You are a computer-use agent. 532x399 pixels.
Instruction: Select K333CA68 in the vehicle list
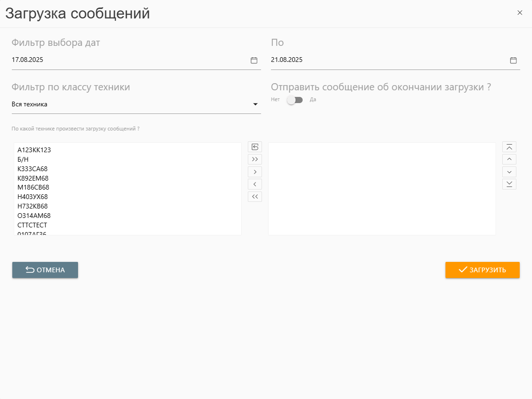(128, 169)
